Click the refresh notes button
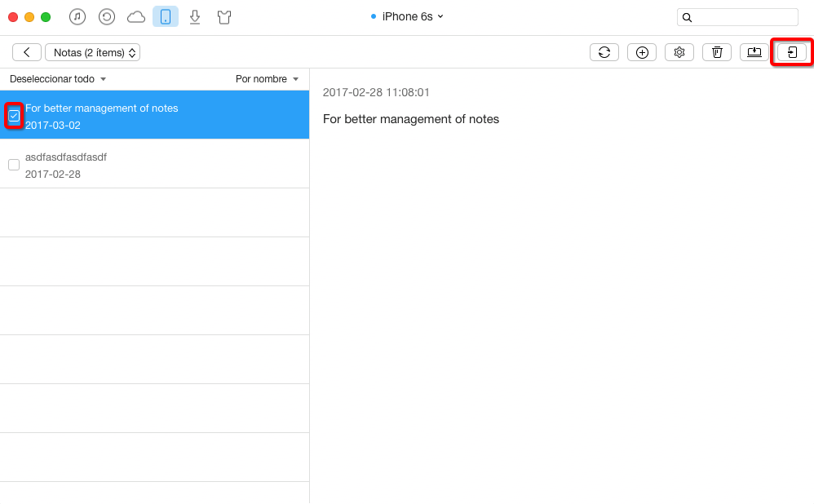The width and height of the screenshot is (814, 504). pyautogui.click(x=604, y=52)
